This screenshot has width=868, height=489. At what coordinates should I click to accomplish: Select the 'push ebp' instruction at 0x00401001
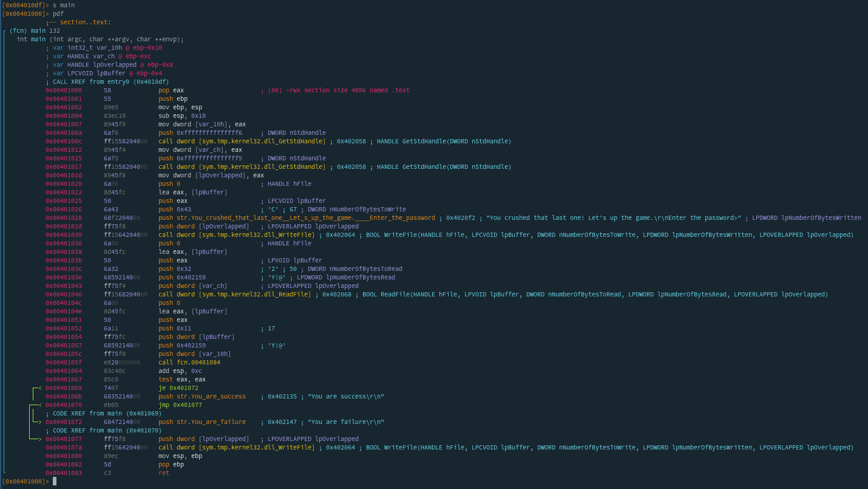(x=173, y=98)
